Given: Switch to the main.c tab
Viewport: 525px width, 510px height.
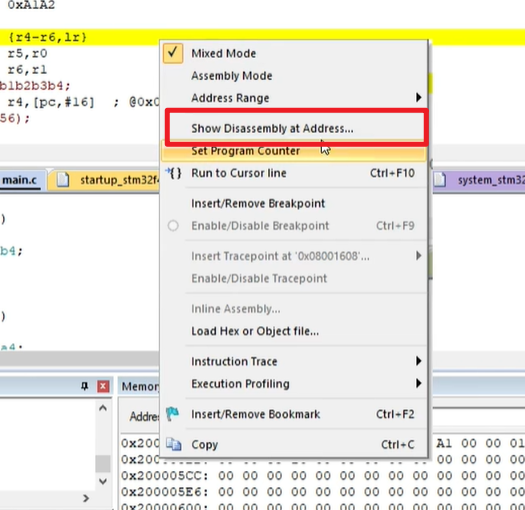Looking at the screenshot, I should tap(20, 180).
